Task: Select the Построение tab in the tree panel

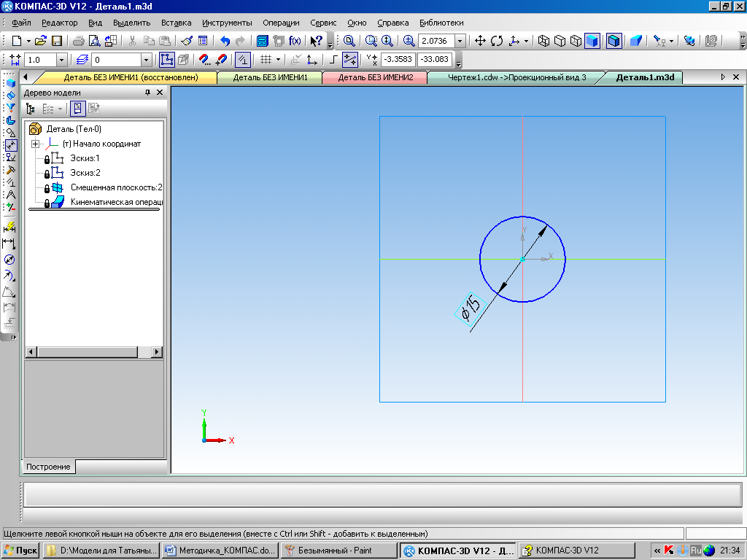Action: point(47,467)
